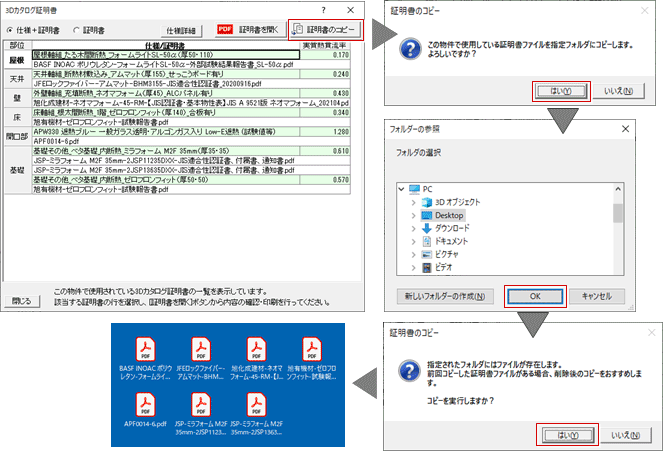
Task: Select the APF0014-6.pdf file icon
Action: pos(145,405)
